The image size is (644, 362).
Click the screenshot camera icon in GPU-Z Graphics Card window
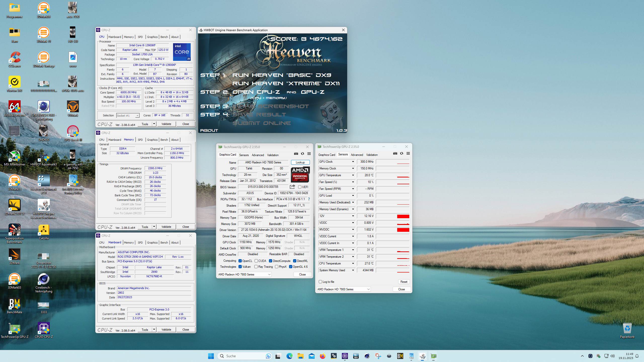296,154
